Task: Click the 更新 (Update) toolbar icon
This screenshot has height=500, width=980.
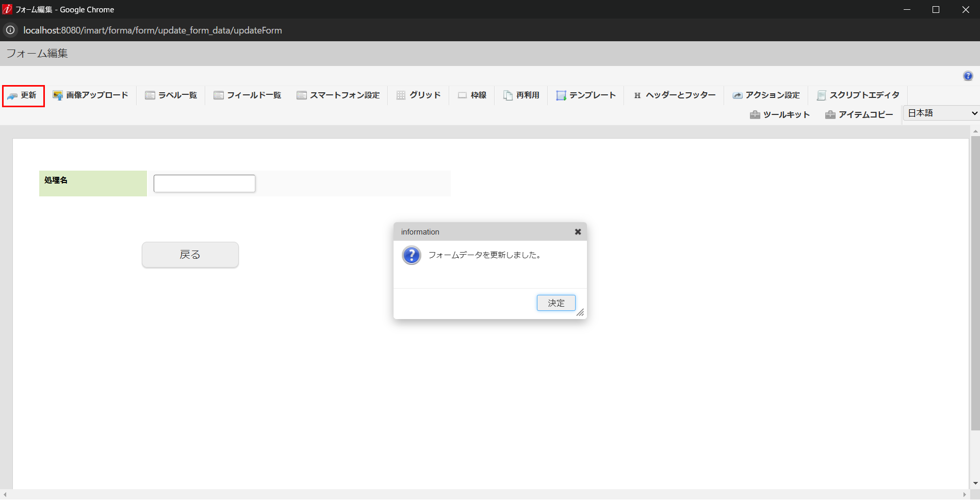Action: [23, 95]
